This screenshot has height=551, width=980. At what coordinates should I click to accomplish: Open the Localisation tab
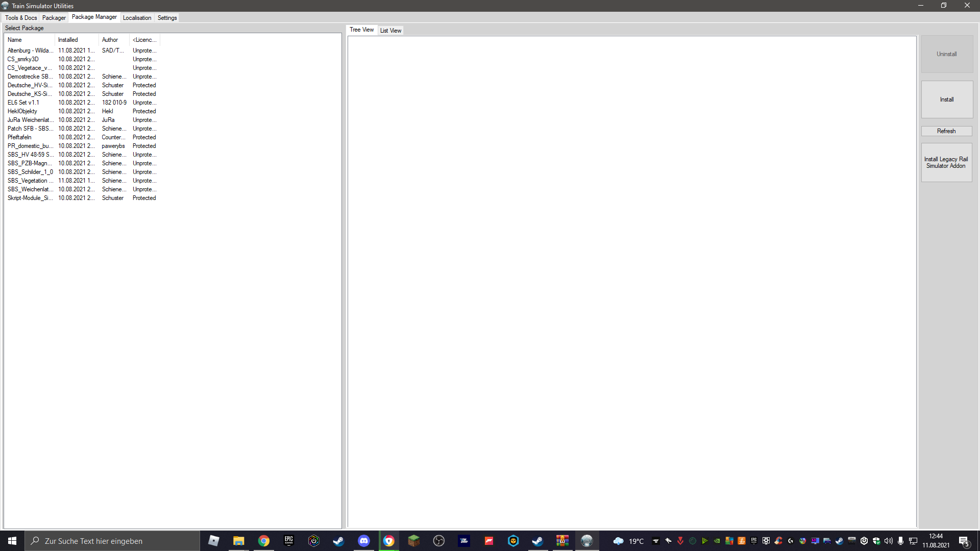(x=137, y=18)
